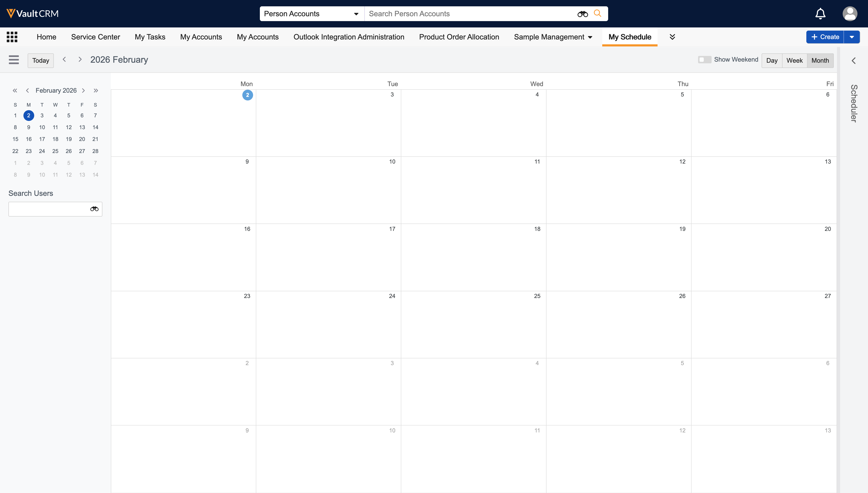Click binoculars icon in top search bar

(x=583, y=14)
